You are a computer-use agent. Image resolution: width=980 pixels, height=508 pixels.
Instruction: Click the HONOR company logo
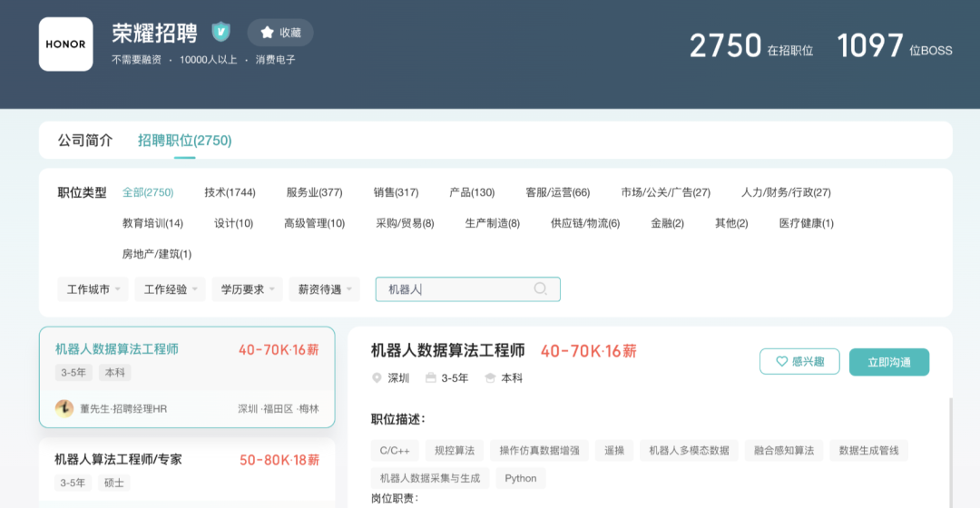(x=65, y=44)
